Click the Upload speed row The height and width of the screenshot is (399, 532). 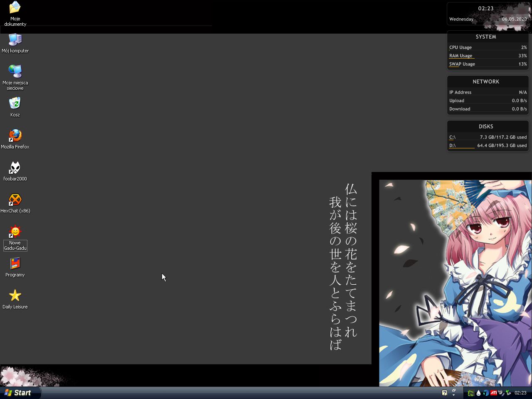coord(488,101)
